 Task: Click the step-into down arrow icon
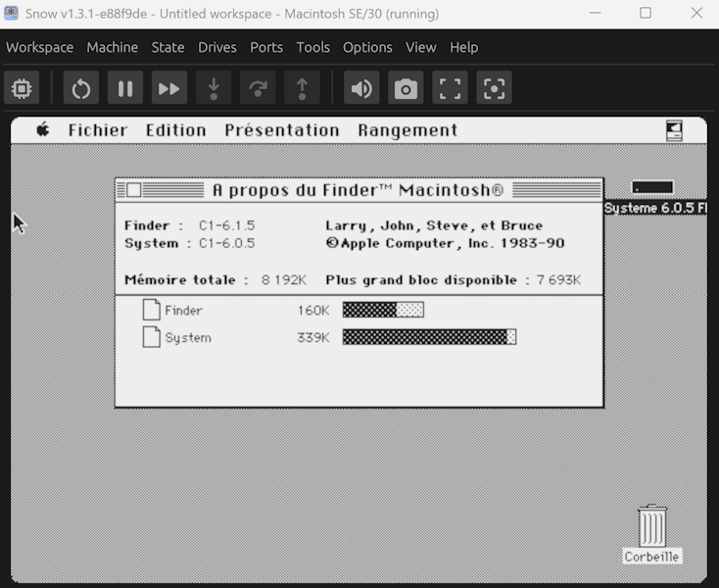tap(214, 87)
